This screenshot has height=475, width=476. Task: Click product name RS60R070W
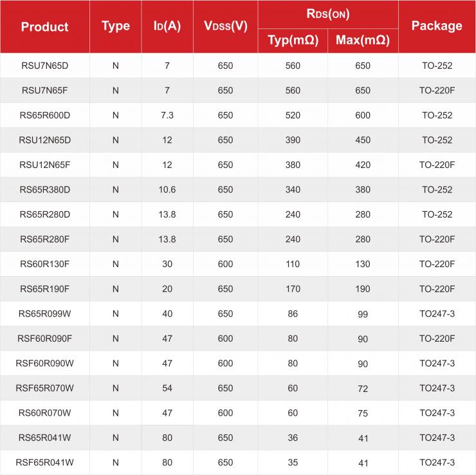tap(44, 413)
